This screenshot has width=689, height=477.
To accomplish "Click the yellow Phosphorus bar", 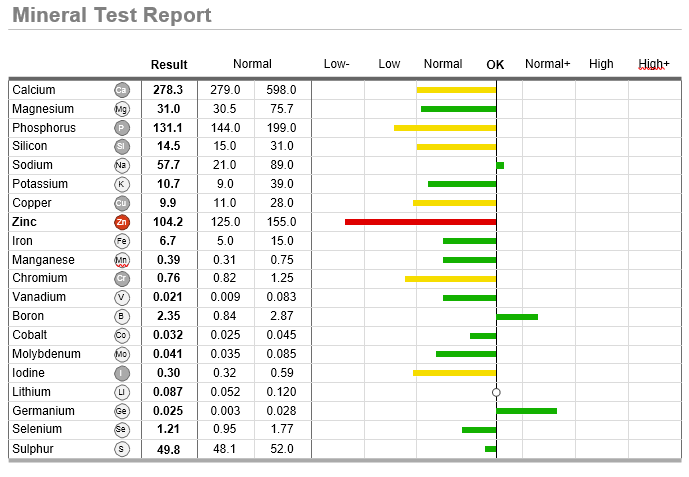I will pos(445,128).
